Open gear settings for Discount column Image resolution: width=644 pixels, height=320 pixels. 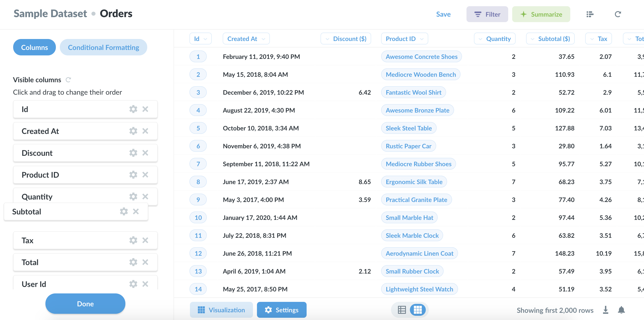[133, 153]
